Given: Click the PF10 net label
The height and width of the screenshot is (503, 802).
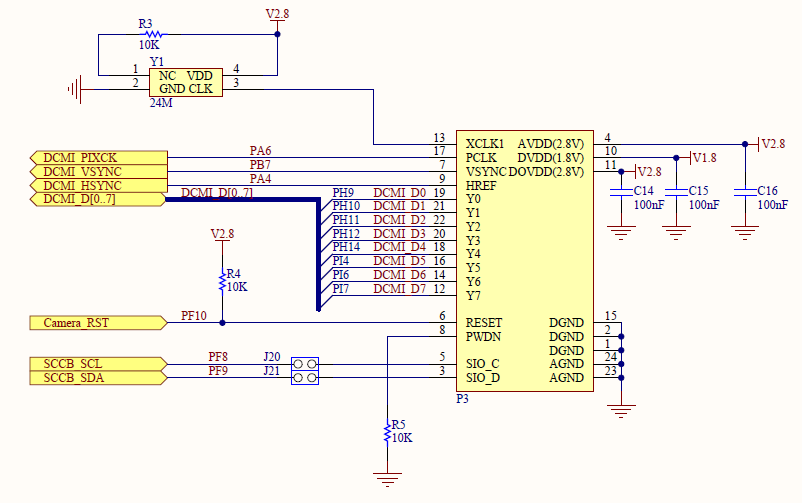Looking at the screenshot, I should pyautogui.click(x=194, y=316).
